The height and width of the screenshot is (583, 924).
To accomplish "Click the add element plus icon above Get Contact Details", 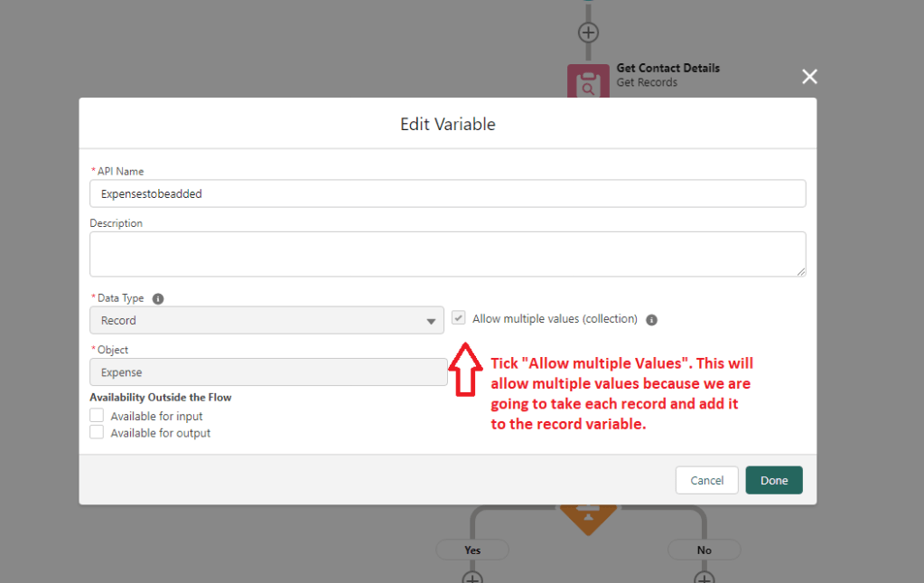I will (x=588, y=33).
